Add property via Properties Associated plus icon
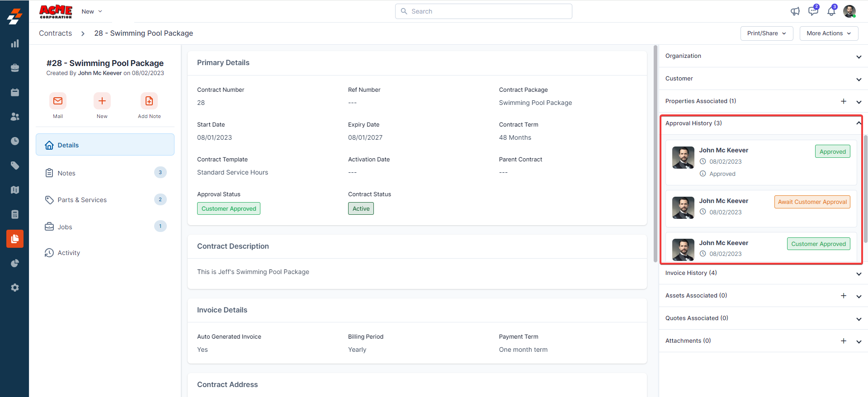Screen dimensions: 868x397 (844, 101)
